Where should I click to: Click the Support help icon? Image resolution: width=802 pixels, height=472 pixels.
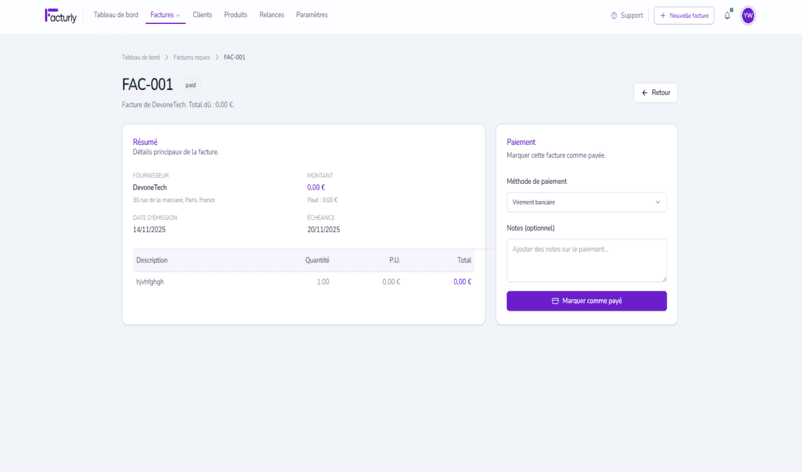pos(614,16)
